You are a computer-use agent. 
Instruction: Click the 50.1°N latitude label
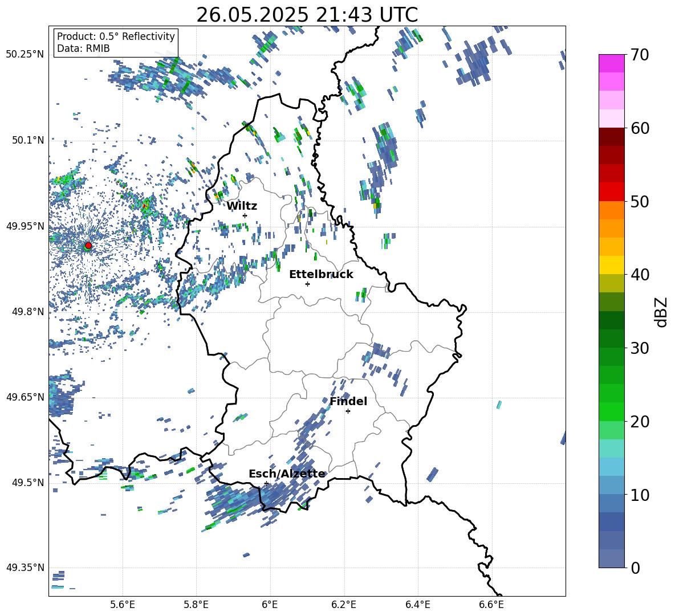(27, 140)
